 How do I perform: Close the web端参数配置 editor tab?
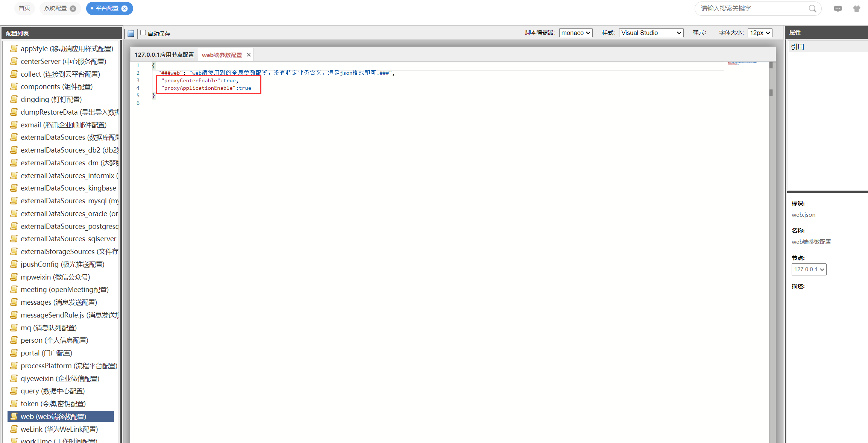pos(249,55)
